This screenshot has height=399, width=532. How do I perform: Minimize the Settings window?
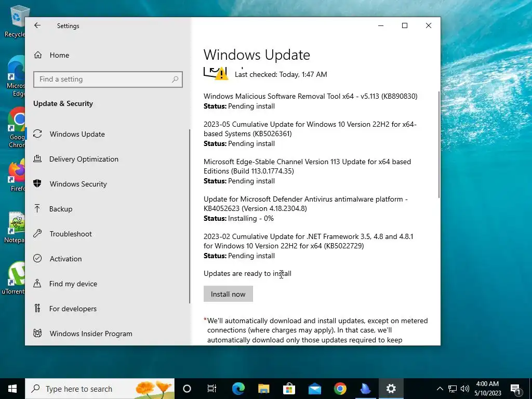[x=381, y=25]
